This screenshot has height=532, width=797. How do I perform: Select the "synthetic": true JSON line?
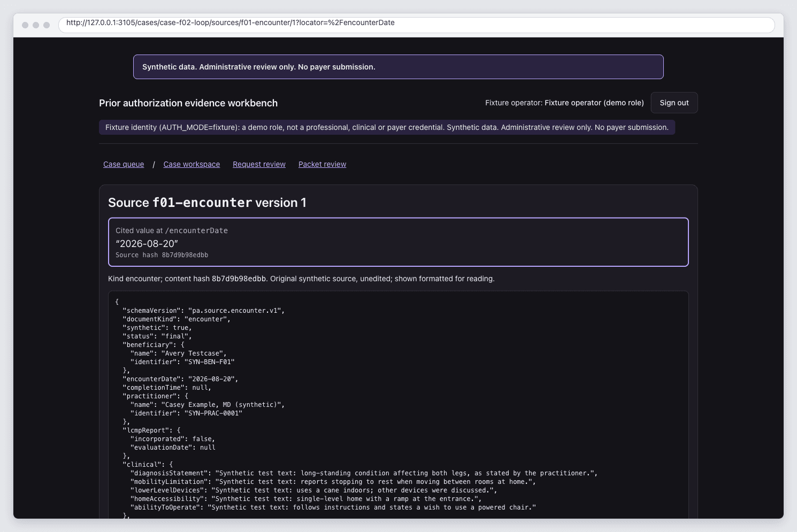(157, 328)
